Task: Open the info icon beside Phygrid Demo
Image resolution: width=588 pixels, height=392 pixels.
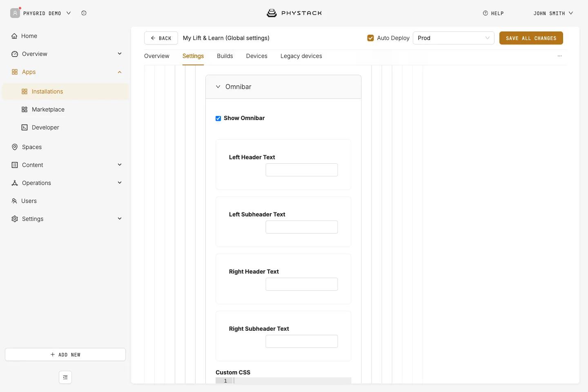Action: [x=84, y=13]
